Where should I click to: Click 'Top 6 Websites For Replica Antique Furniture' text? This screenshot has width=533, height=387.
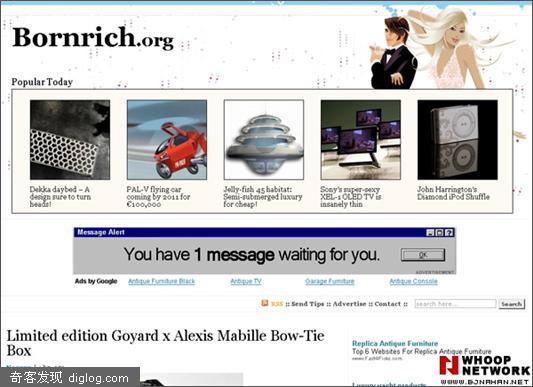pos(422,351)
